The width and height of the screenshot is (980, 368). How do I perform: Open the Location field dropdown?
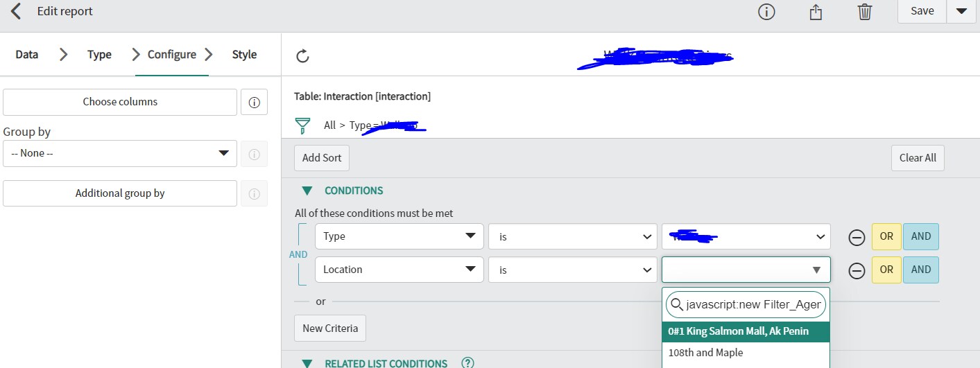(x=399, y=270)
